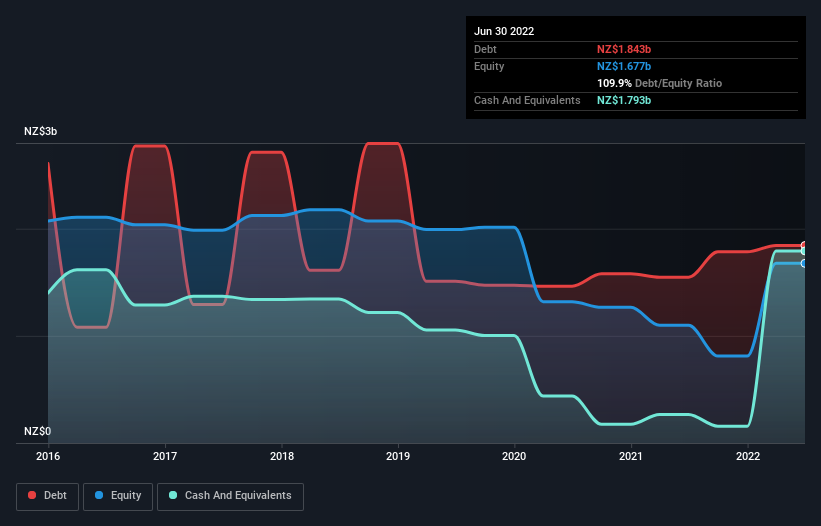Toggle the Equity legend button
The image size is (821, 526).
[x=118, y=496]
